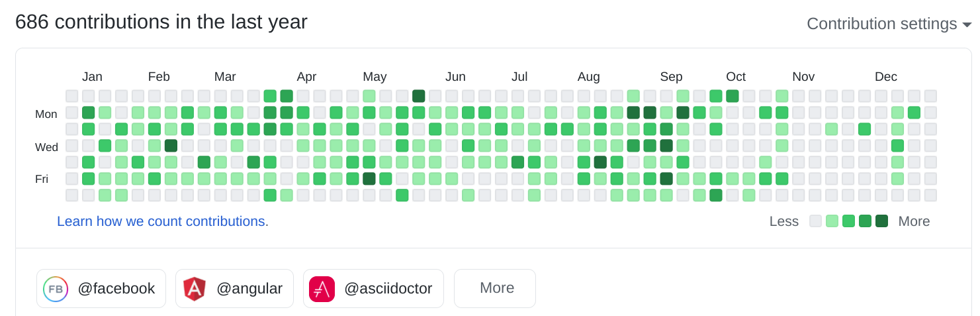This screenshot has height=316, width=980.
Task: Filter activity by the @angular name
Action: pyautogui.click(x=249, y=289)
